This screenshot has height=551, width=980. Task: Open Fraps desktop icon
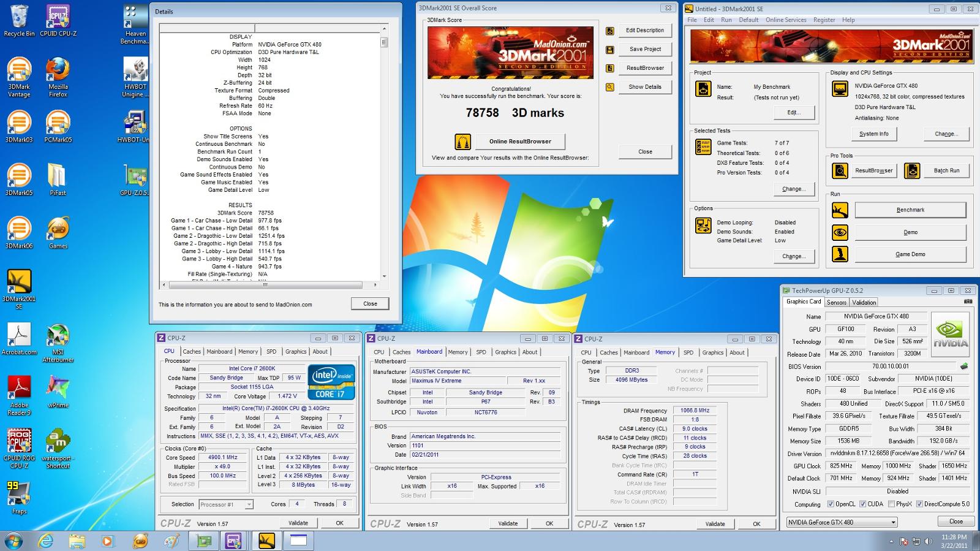[x=19, y=498]
